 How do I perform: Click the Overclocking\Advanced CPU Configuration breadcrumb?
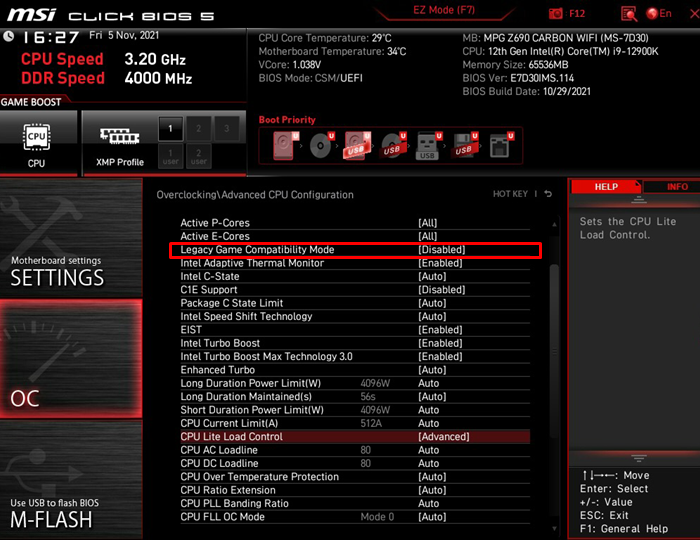[255, 195]
